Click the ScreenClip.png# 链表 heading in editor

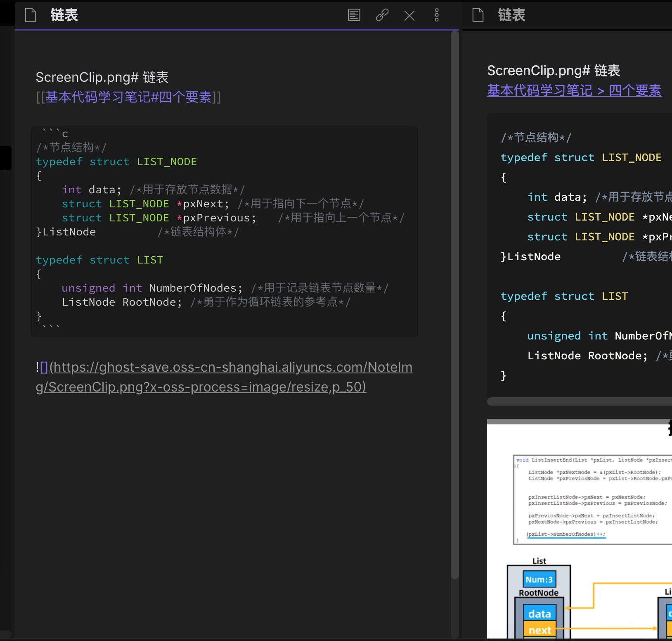point(102,77)
